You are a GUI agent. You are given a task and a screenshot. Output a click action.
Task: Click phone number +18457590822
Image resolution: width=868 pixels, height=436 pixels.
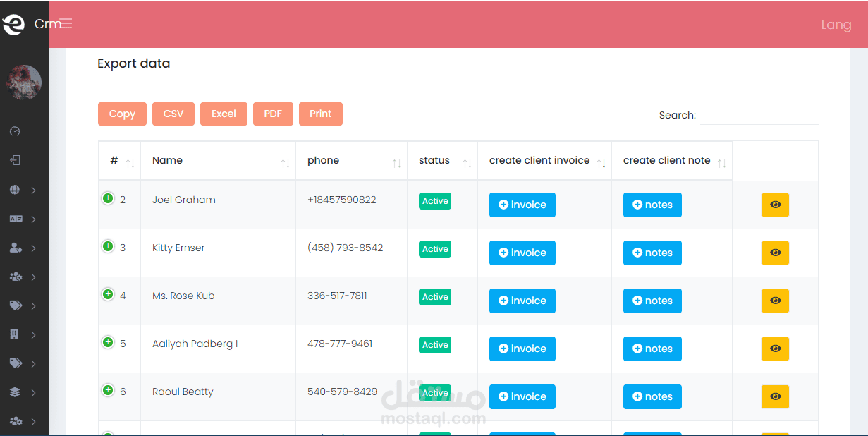pyautogui.click(x=342, y=200)
